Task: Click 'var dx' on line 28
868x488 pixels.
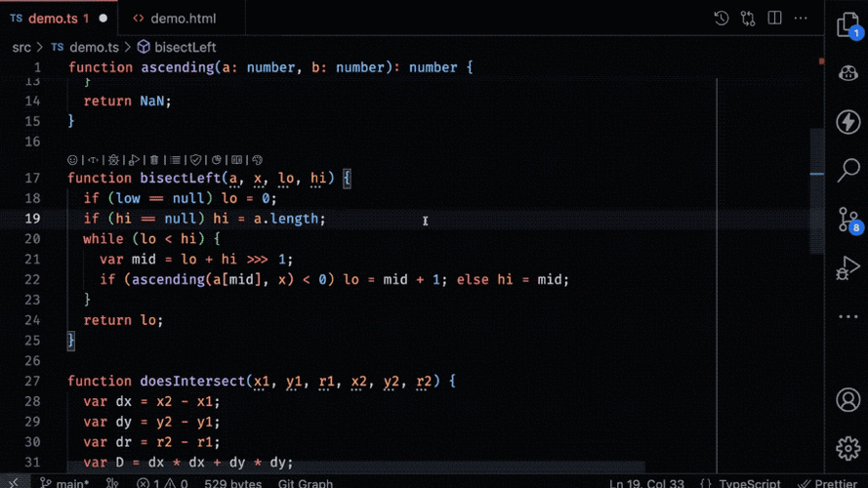Action: (x=107, y=402)
